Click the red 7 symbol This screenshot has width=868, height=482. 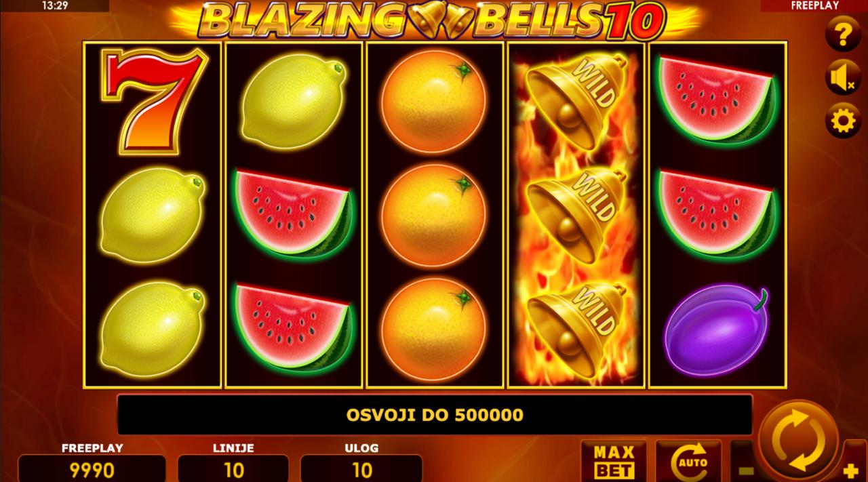coord(153,102)
